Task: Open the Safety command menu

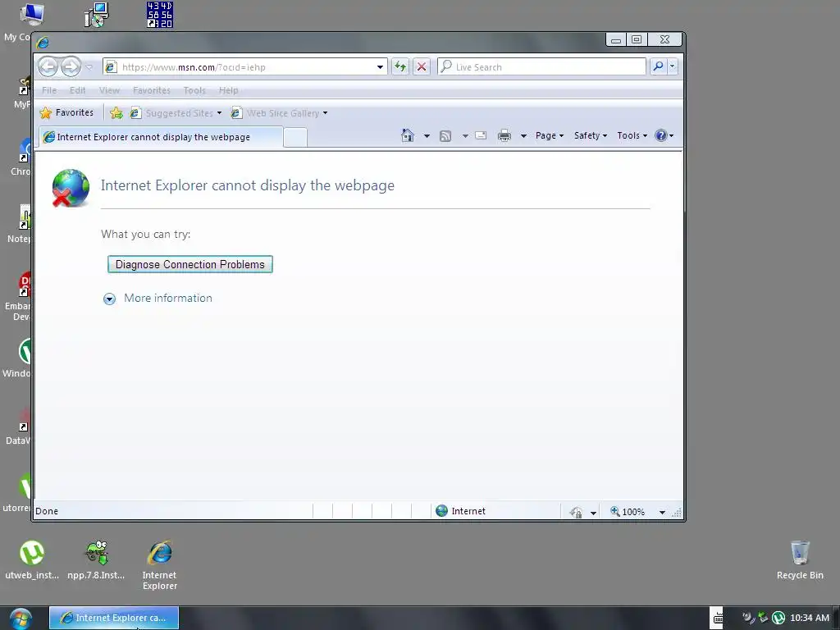Action: tap(591, 135)
